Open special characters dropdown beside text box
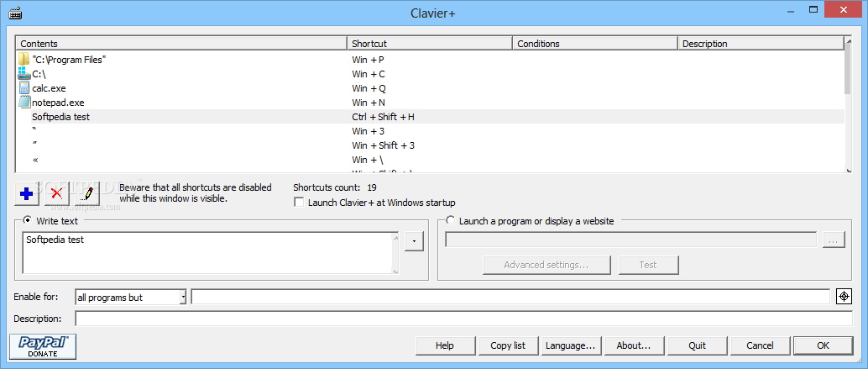This screenshot has width=868, height=369. [414, 241]
